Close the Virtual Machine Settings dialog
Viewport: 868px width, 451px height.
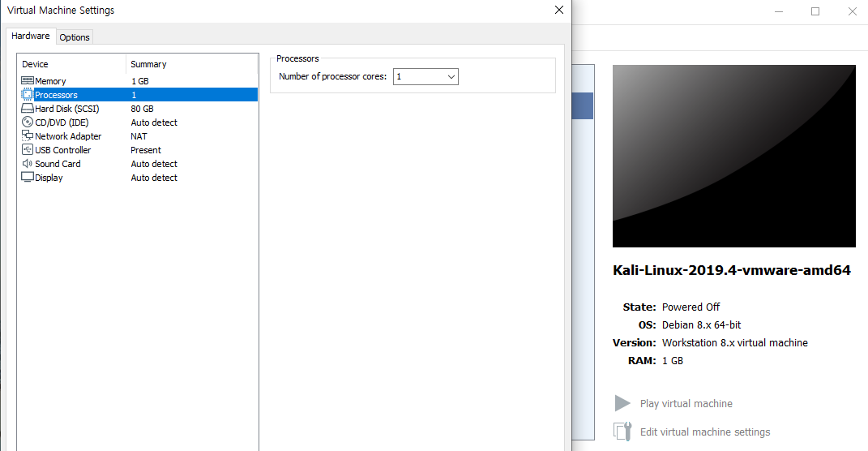[x=559, y=10]
